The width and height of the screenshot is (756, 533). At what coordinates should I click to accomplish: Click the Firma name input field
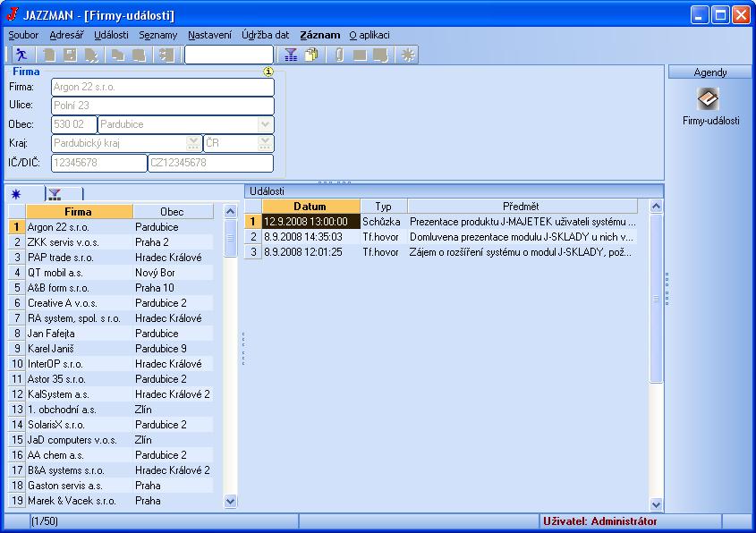(x=163, y=88)
